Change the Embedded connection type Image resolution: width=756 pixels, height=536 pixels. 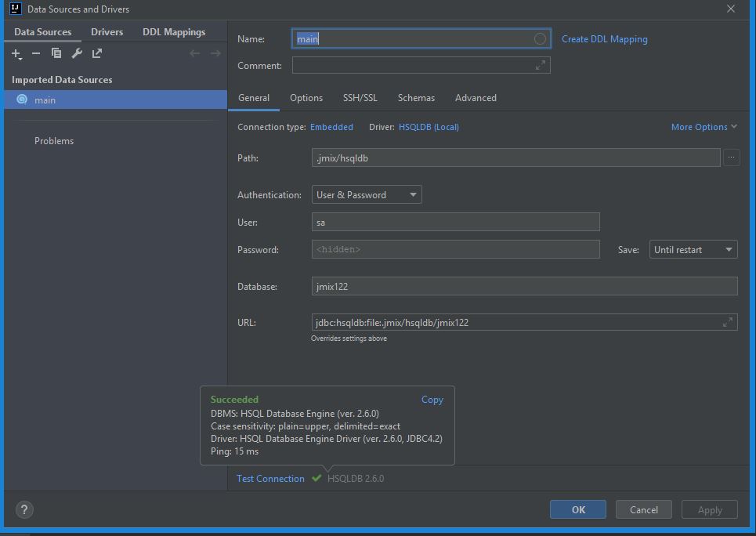click(331, 127)
